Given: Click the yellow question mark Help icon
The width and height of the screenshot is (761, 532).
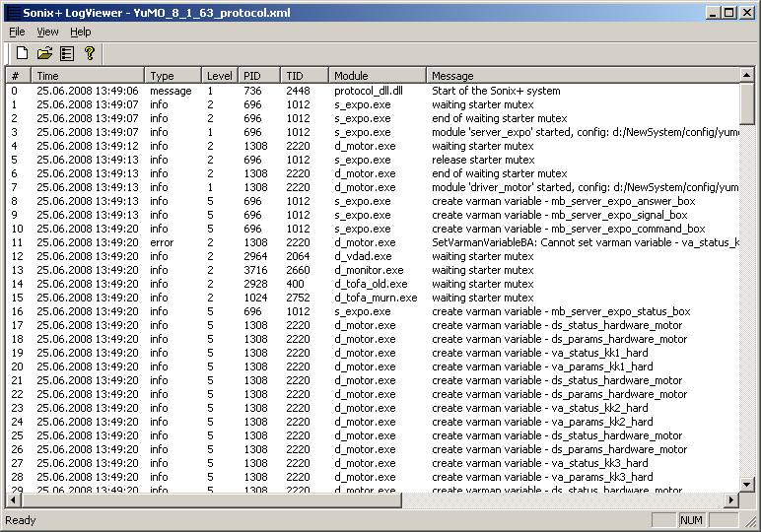Looking at the screenshot, I should (x=89, y=53).
